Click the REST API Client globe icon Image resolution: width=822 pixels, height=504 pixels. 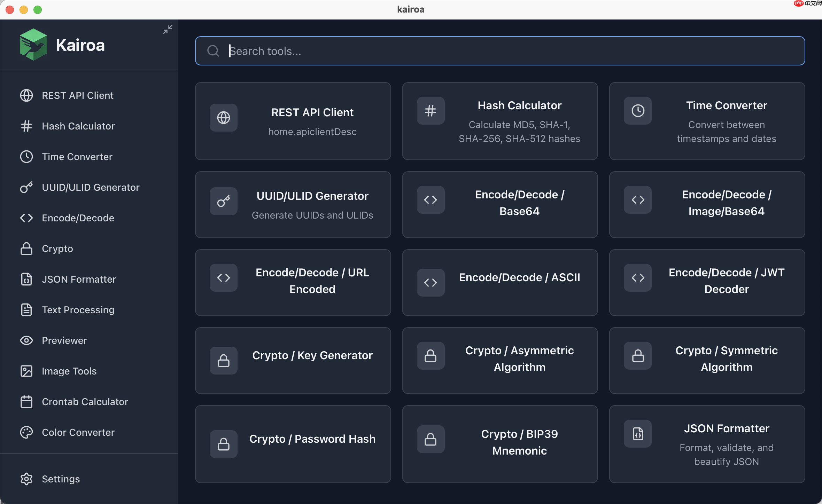point(26,95)
